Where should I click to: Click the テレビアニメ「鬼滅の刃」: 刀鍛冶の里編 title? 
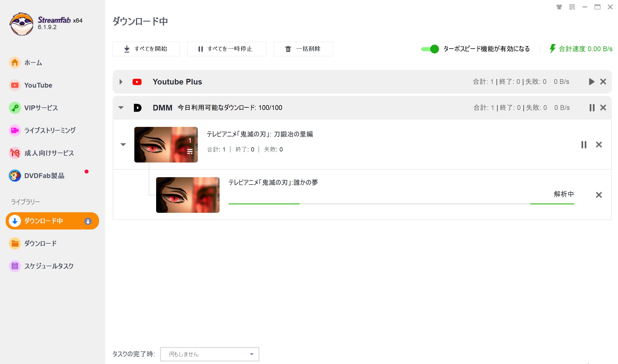coord(260,134)
